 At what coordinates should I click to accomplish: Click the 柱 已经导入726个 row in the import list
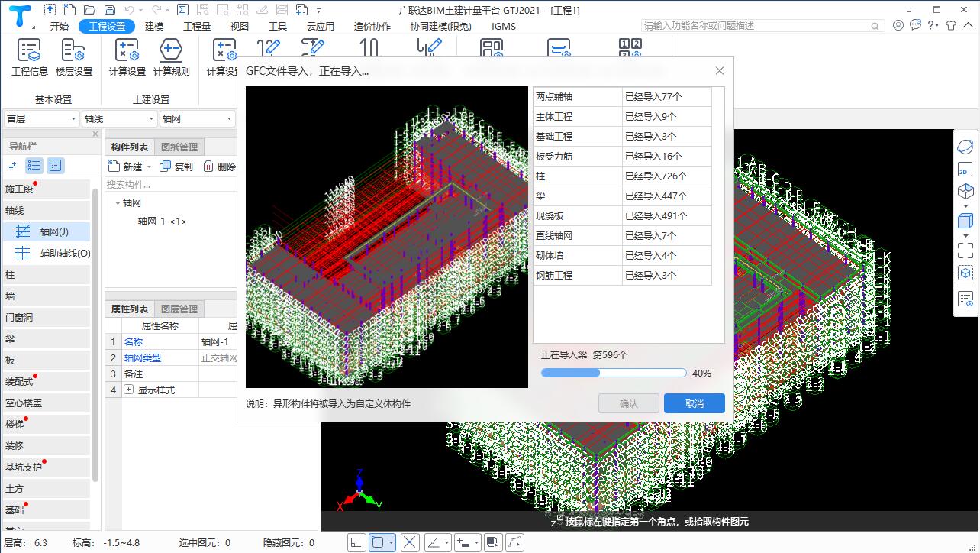[623, 176]
